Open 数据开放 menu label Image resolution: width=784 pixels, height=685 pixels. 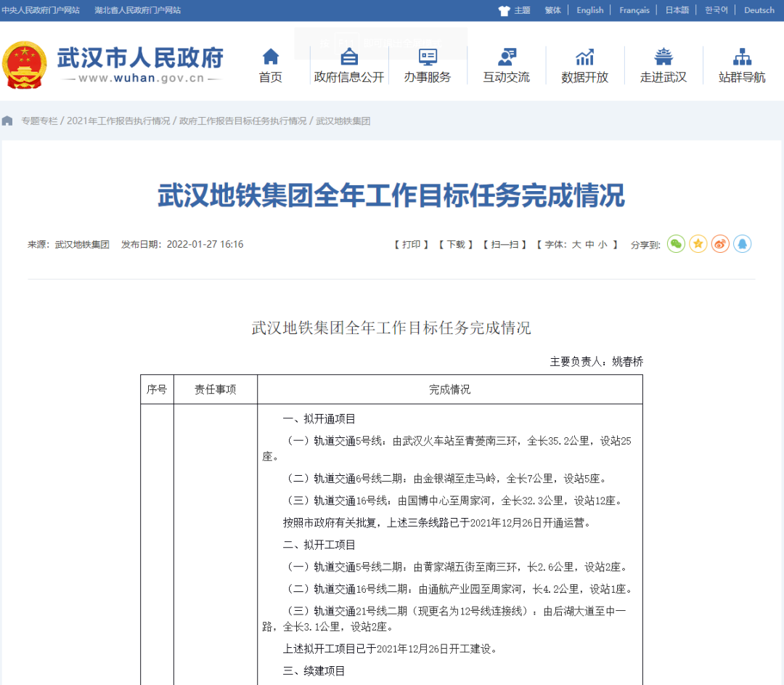pyautogui.click(x=585, y=77)
